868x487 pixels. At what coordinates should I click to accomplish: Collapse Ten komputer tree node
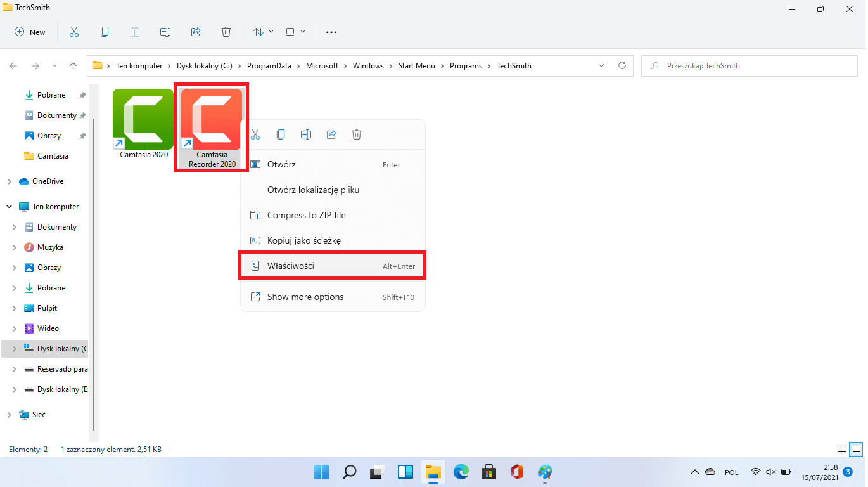(9, 207)
